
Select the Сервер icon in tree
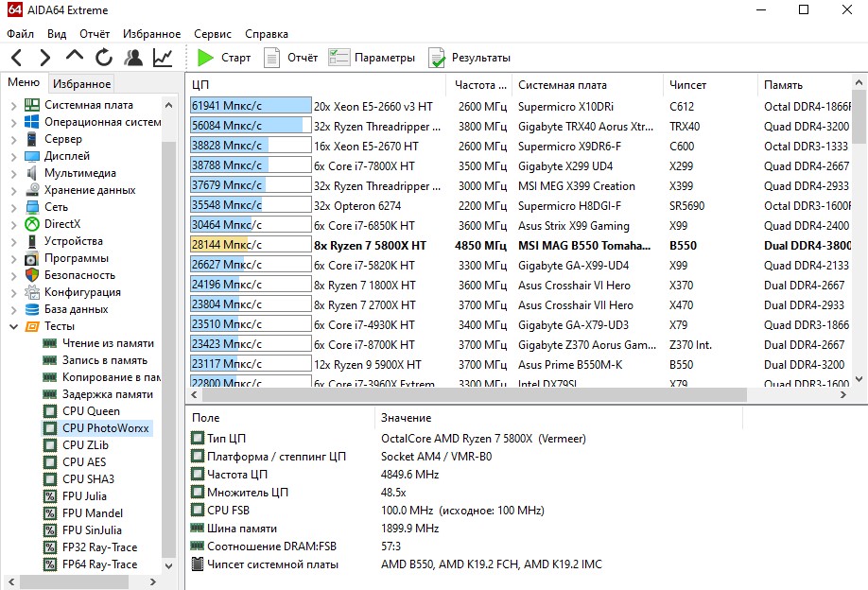(x=32, y=139)
